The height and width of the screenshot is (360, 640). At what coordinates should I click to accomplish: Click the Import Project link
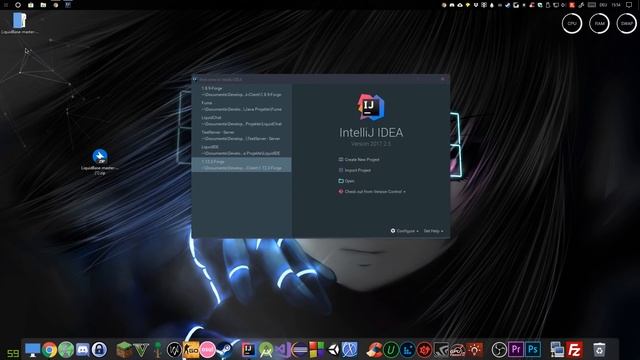click(358, 170)
